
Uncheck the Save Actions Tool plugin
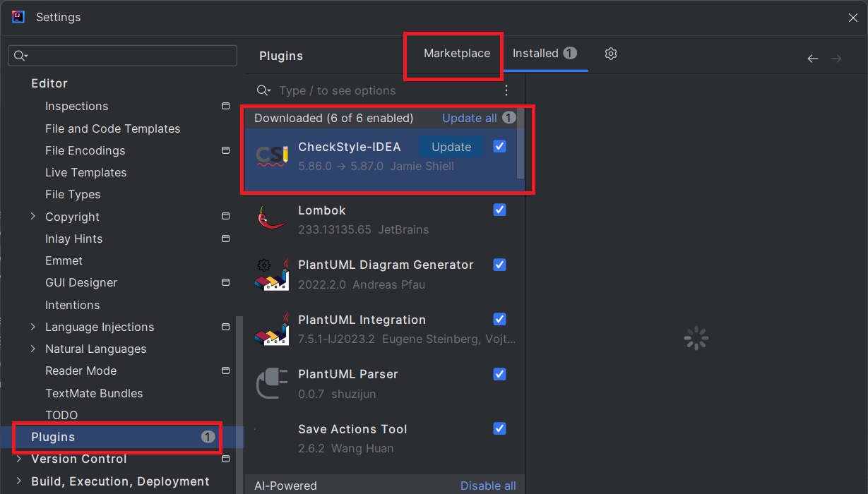coord(499,428)
